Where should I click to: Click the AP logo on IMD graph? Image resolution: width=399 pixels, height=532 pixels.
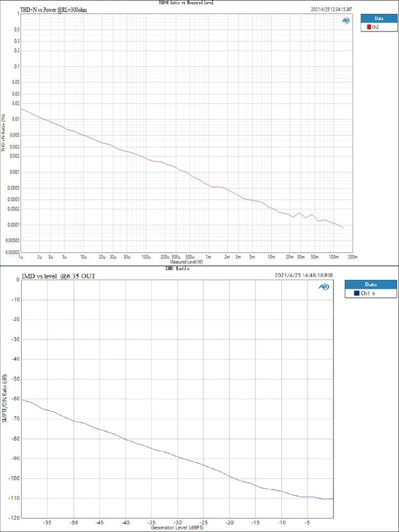point(324,287)
